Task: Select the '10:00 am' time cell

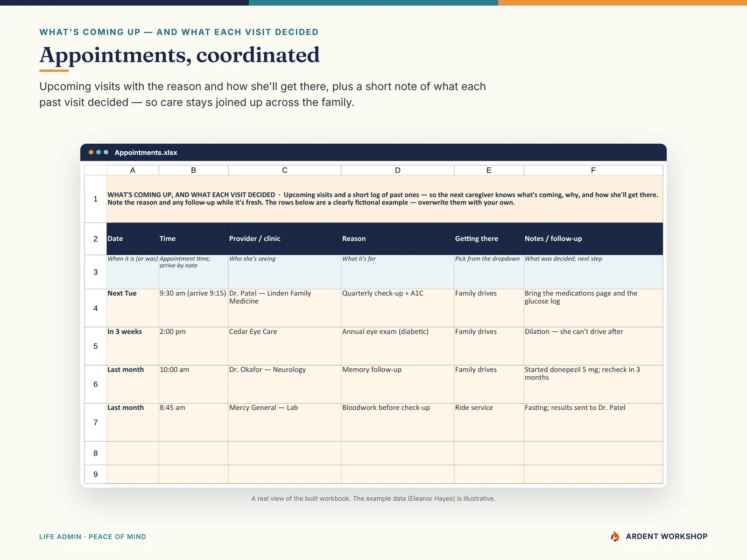Action: point(193,384)
